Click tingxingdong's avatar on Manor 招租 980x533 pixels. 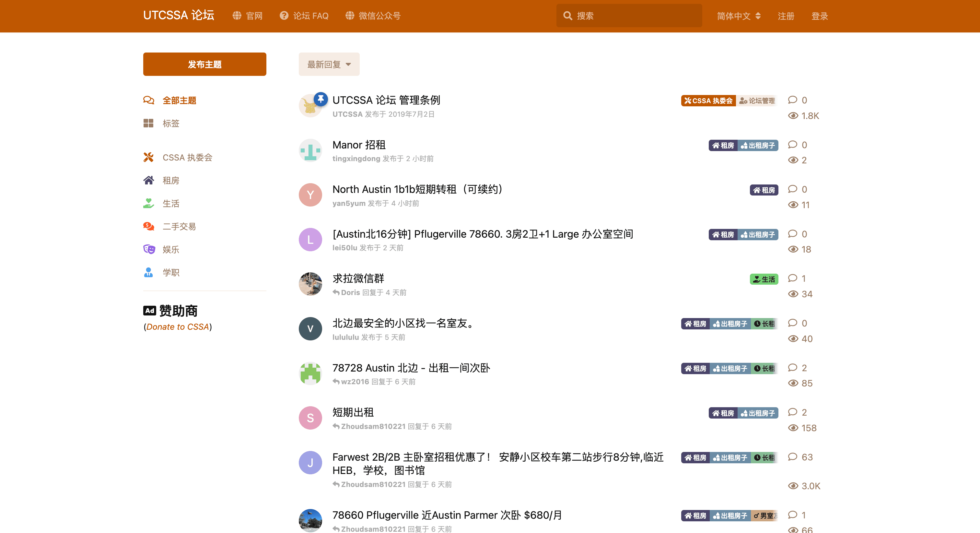pyautogui.click(x=310, y=150)
